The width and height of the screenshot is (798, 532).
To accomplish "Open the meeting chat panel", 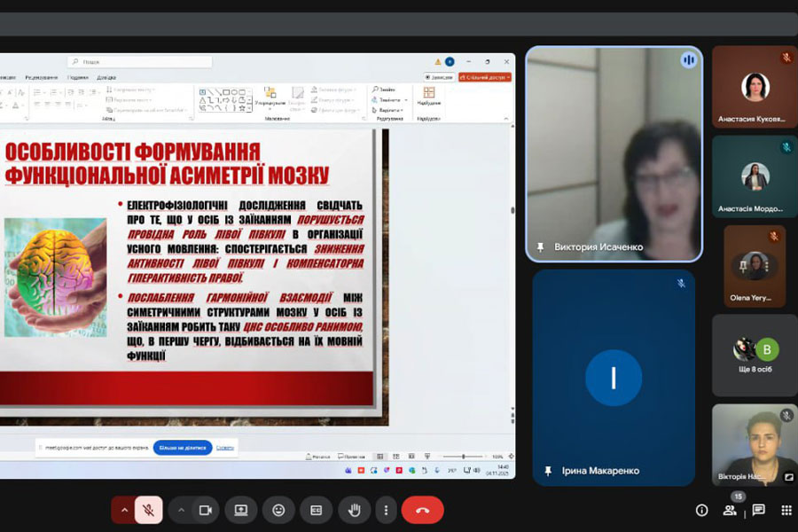I will pyautogui.click(x=758, y=510).
